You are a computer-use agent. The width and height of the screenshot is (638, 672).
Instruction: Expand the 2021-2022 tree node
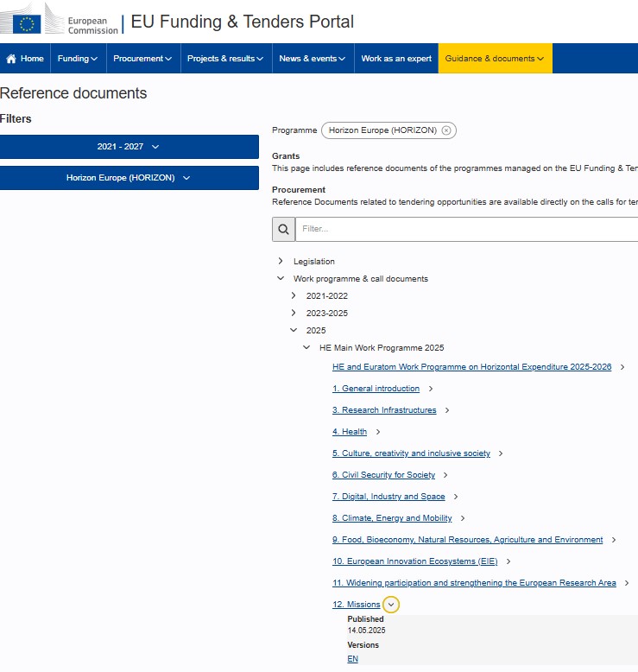(294, 295)
